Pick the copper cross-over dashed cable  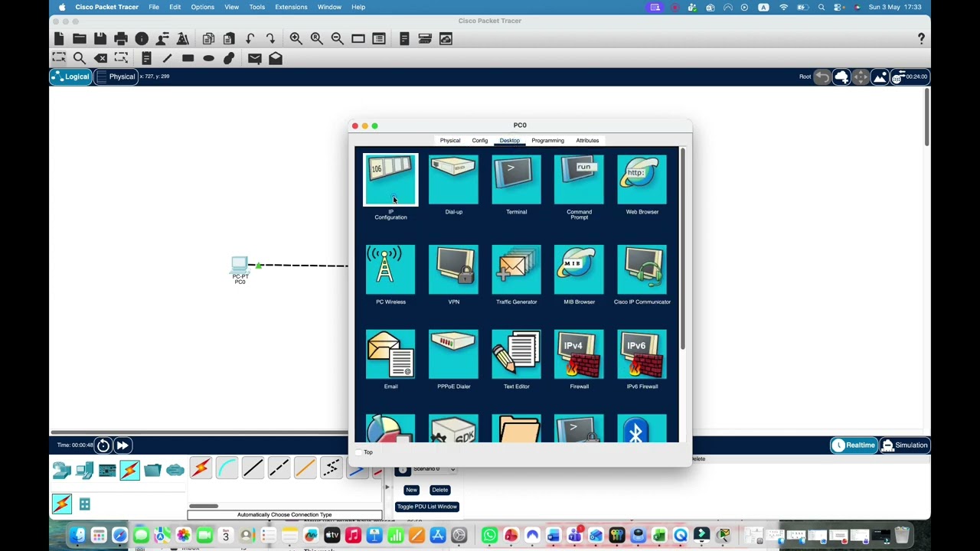point(279,468)
